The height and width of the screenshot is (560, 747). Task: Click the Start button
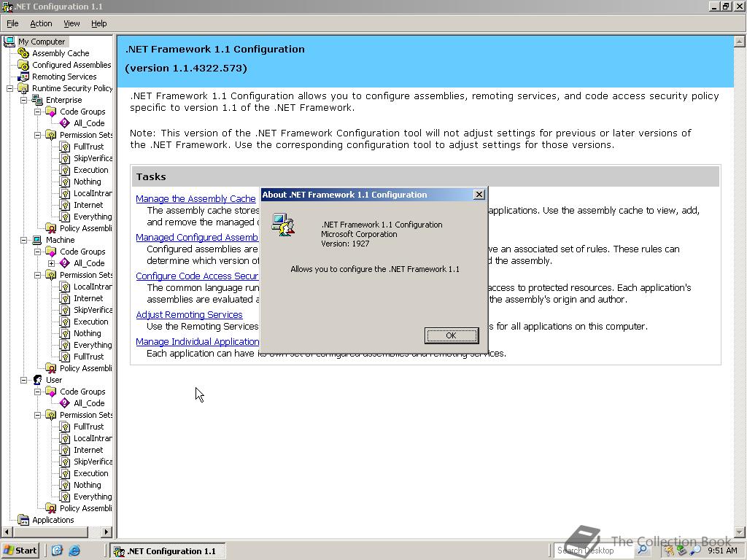[20, 551]
